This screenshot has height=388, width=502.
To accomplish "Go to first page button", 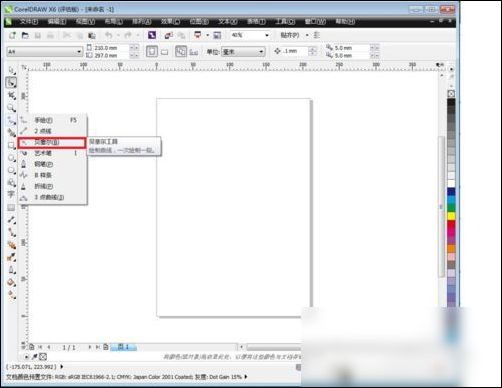I will [x=40, y=347].
